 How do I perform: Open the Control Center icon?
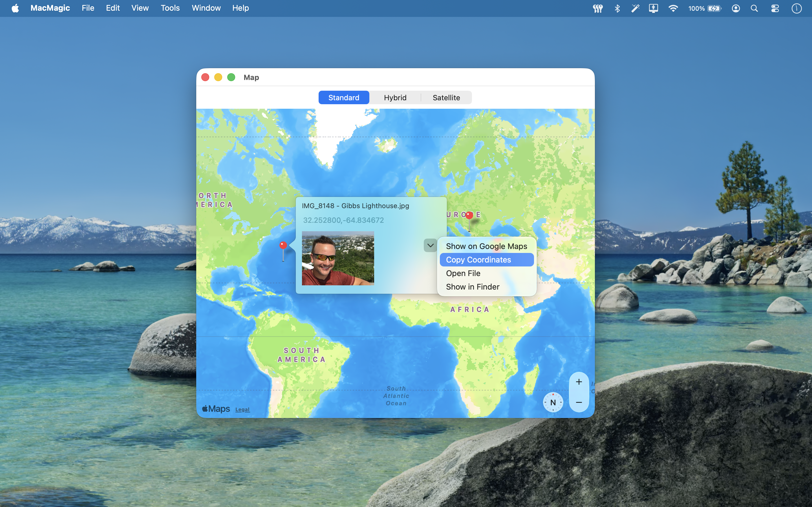coord(775,8)
